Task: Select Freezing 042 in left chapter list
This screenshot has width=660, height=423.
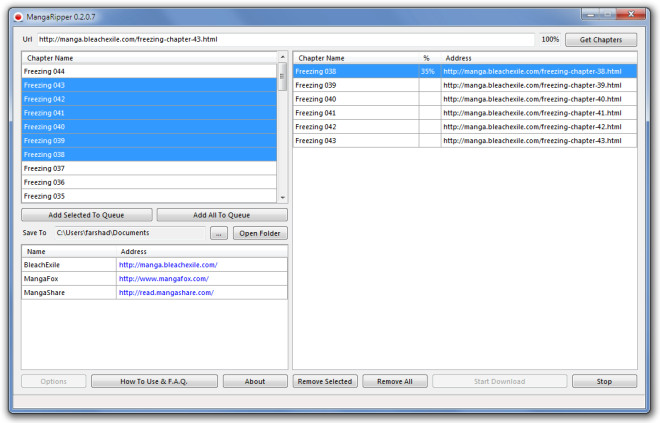Action: [149, 99]
